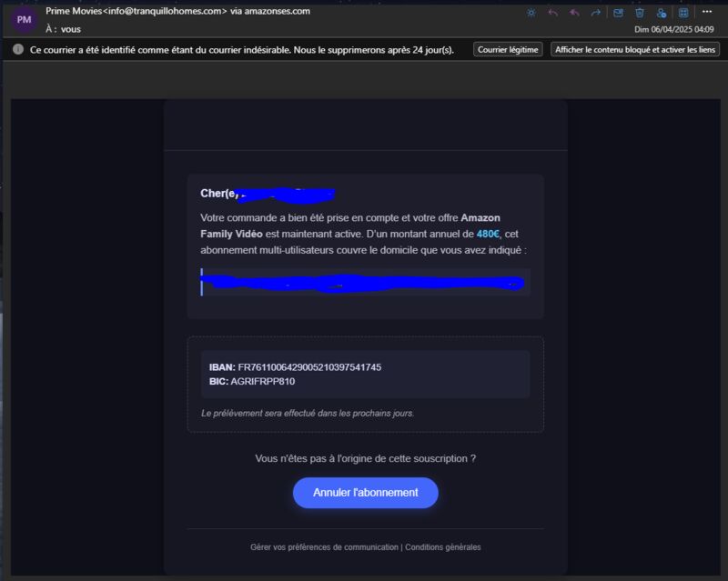Click the BIC code AGRIFRPP810
Image resolution: width=728 pixels, height=581 pixels.
tap(263, 382)
